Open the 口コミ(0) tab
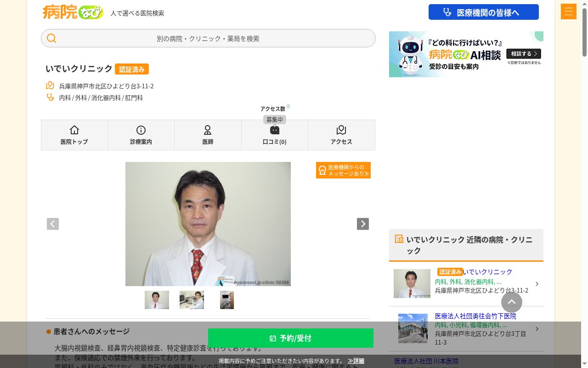 275,135
